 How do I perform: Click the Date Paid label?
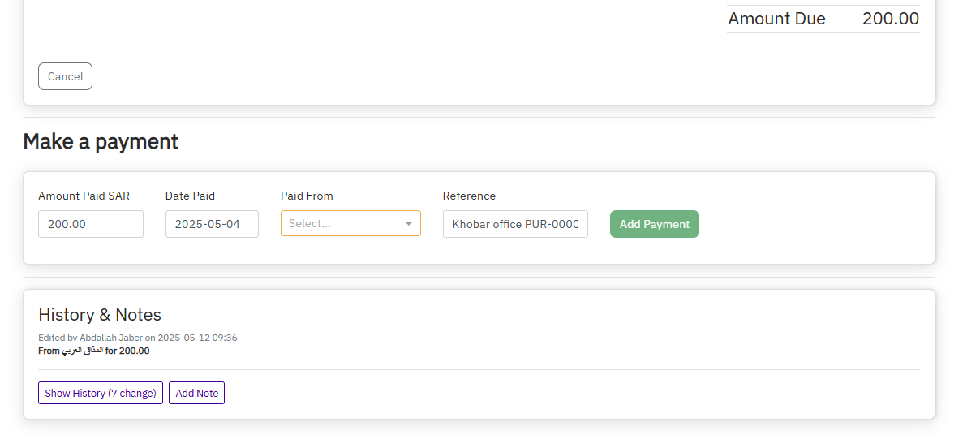(x=190, y=196)
